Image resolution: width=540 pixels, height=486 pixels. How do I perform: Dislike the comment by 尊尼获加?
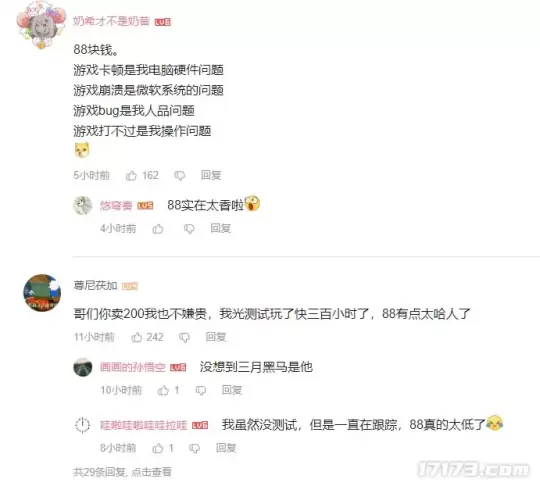click(x=184, y=337)
